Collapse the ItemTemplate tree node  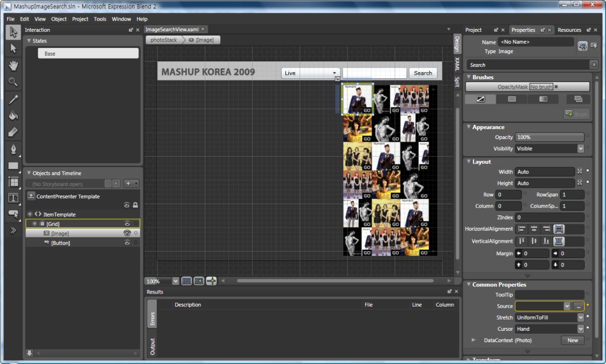[30, 214]
